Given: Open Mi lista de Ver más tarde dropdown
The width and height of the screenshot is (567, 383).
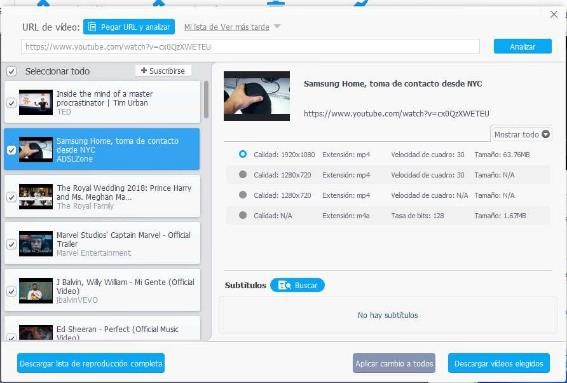Looking at the screenshot, I should (232, 27).
